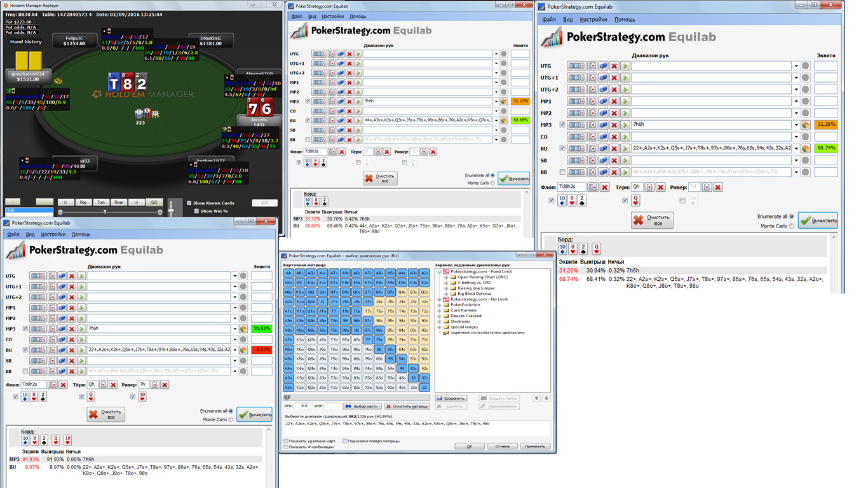Click Применить button in range dialog

pos(534,446)
